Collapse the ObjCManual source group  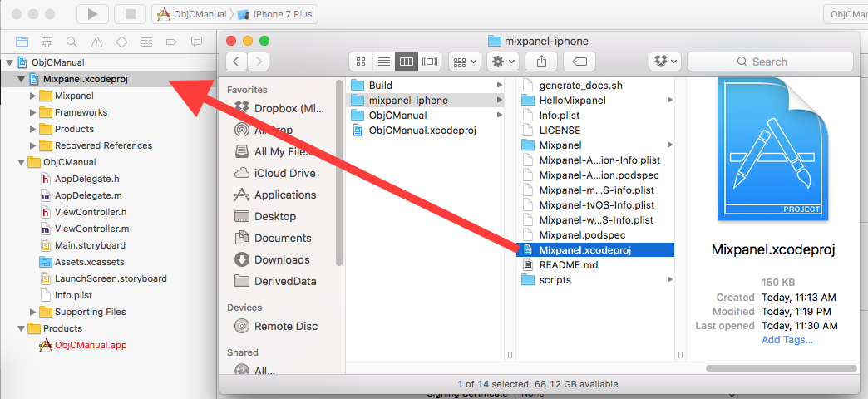(x=21, y=162)
